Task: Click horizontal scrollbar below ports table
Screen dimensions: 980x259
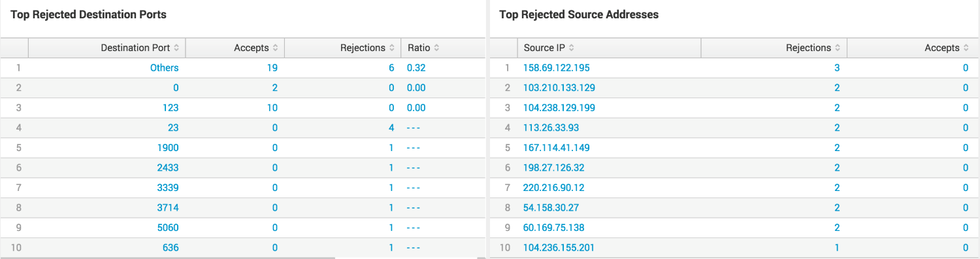Action: click(167, 258)
